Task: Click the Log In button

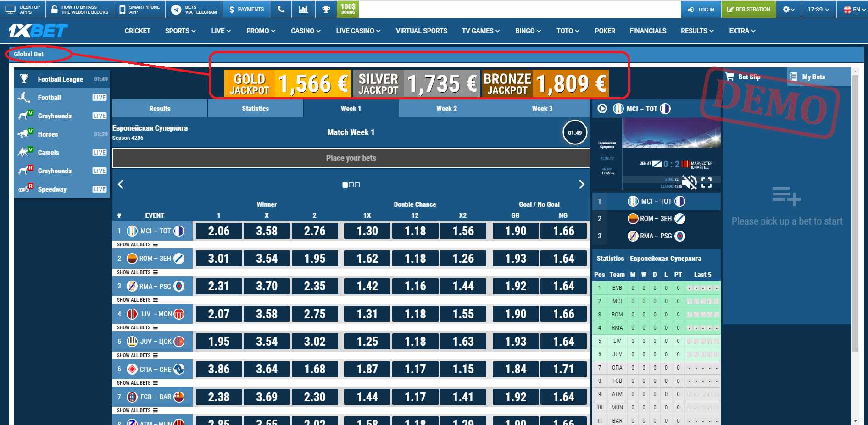Action: tap(701, 9)
